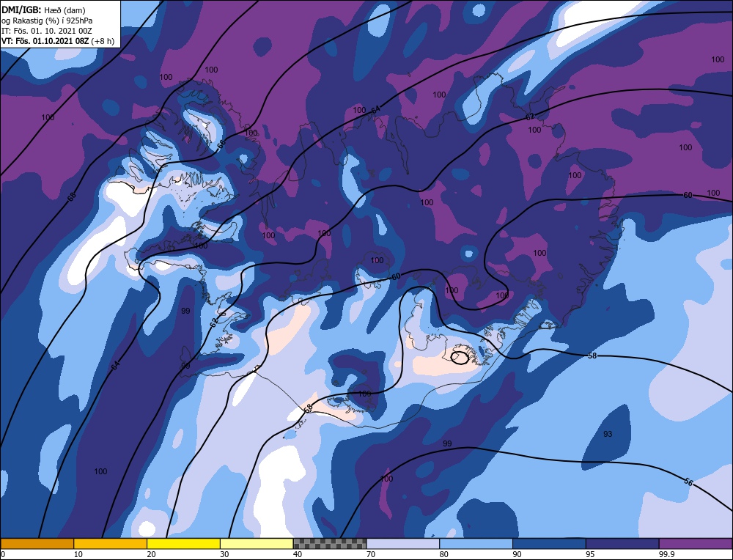Click the '20' label on the legend scale
The width and height of the screenshot is (733, 560).
152,554
